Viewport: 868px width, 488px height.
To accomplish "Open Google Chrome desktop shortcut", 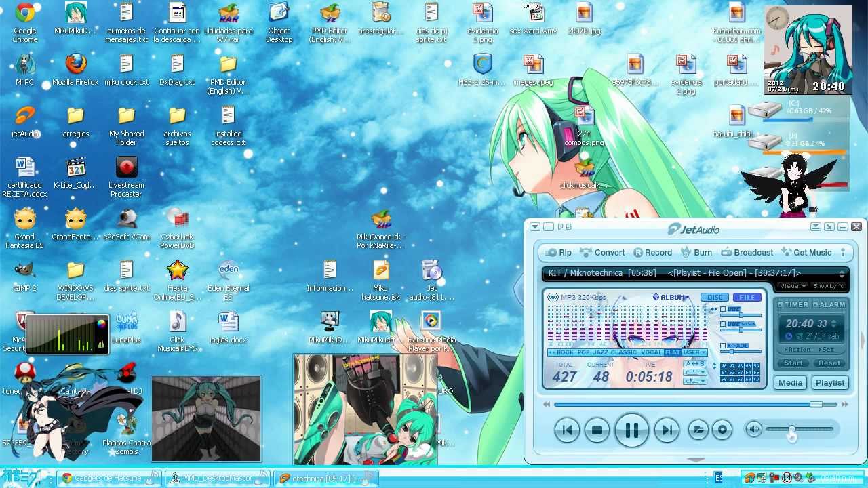I will click(x=25, y=22).
